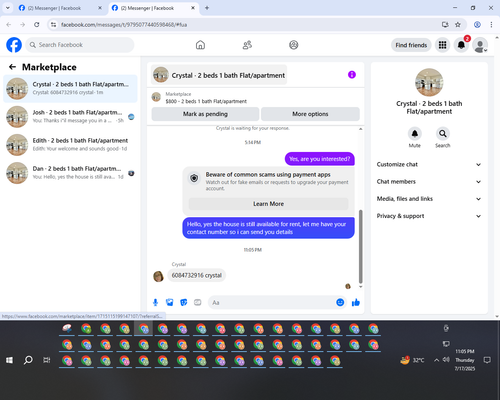Click the chat scroll down arrow
This screenshot has height=400, width=500.
pyautogui.click(x=360, y=287)
